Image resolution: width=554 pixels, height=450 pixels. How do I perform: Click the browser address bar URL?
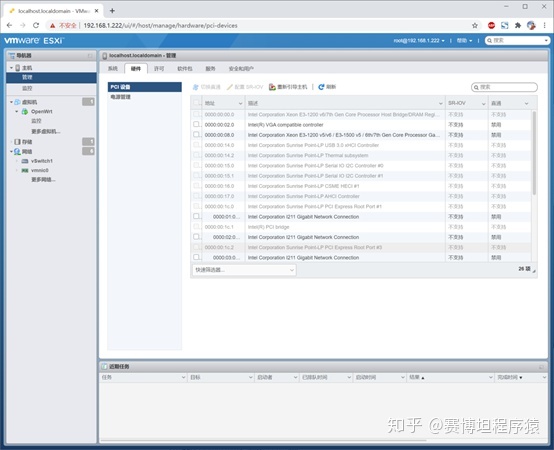coord(160,25)
